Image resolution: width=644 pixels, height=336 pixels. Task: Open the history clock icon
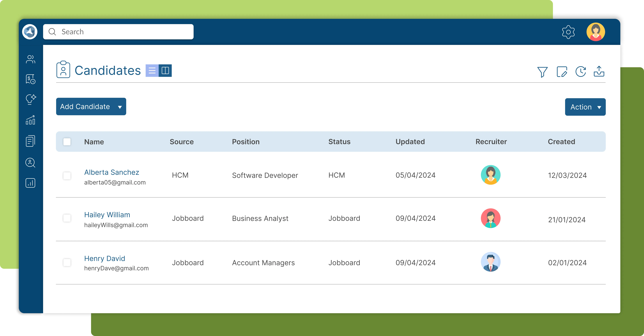pyautogui.click(x=580, y=72)
